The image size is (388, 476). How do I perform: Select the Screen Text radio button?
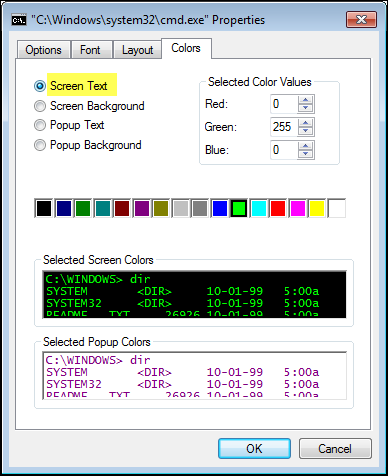coord(40,86)
